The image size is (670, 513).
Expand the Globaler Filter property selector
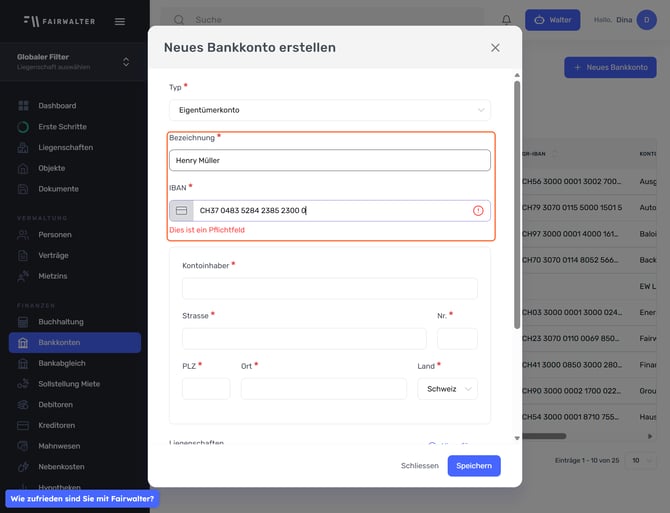[x=126, y=62]
